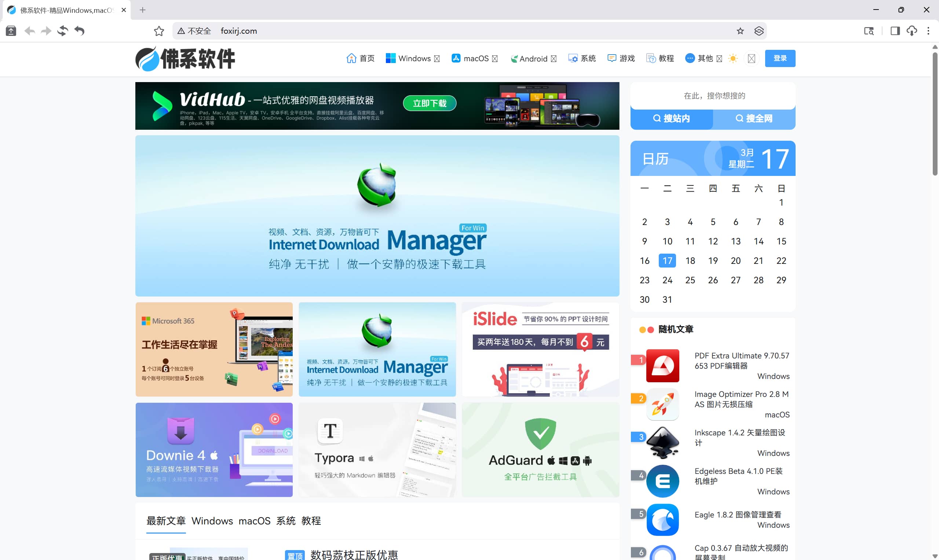This screenshot has width=939, height=560.
Task: Select the 最新文章 tab
Action: click(x=166, y=521)
